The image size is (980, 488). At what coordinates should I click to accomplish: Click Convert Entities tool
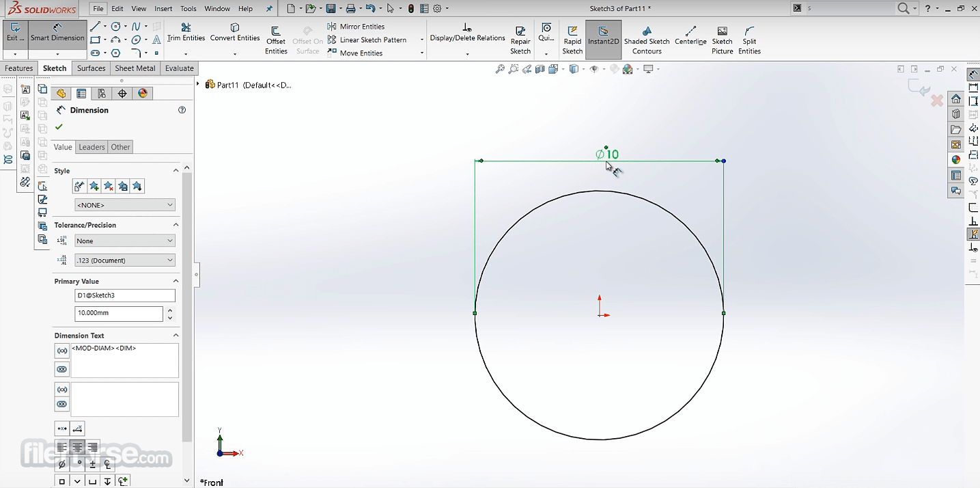(x=235, y=33)
